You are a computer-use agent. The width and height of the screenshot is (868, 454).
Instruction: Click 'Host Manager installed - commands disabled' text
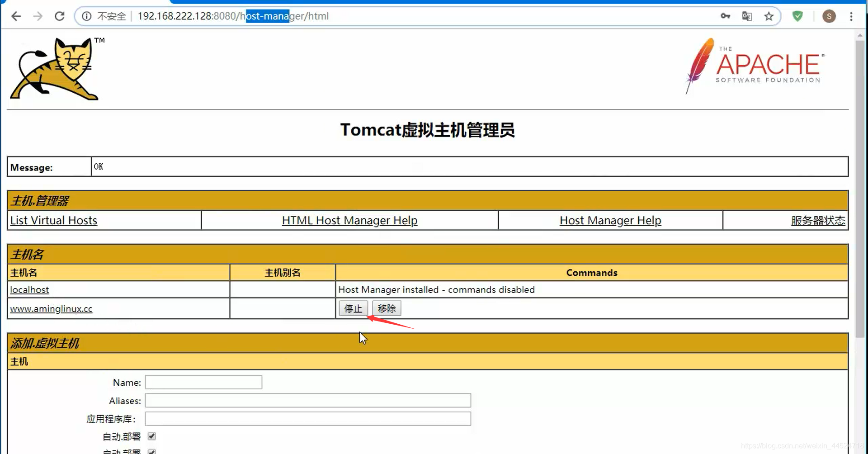coord(436,289)
